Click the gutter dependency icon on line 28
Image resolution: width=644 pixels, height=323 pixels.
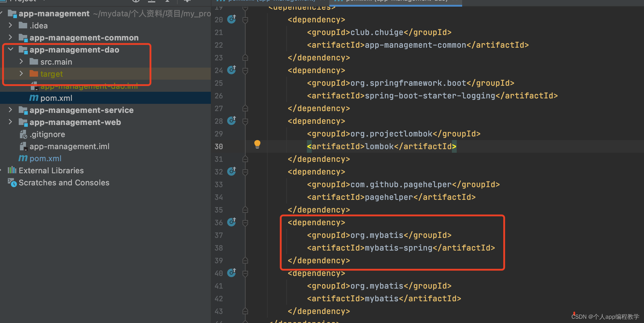(232, 121)
